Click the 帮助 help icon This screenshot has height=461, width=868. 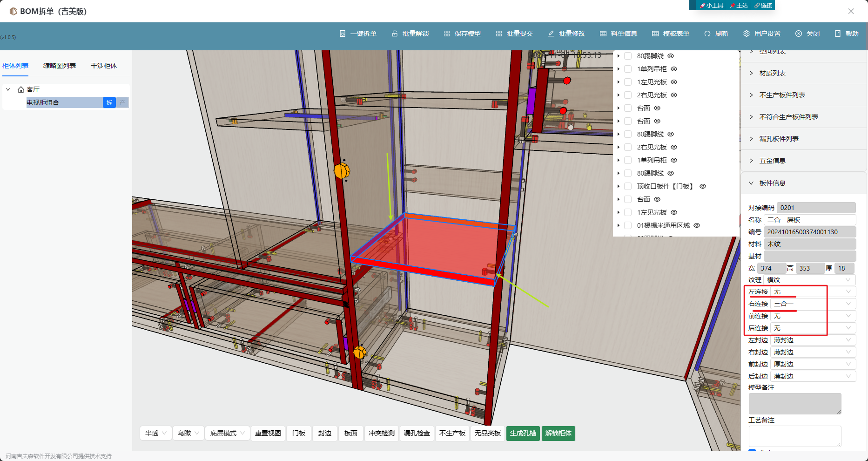pos(838,34)
